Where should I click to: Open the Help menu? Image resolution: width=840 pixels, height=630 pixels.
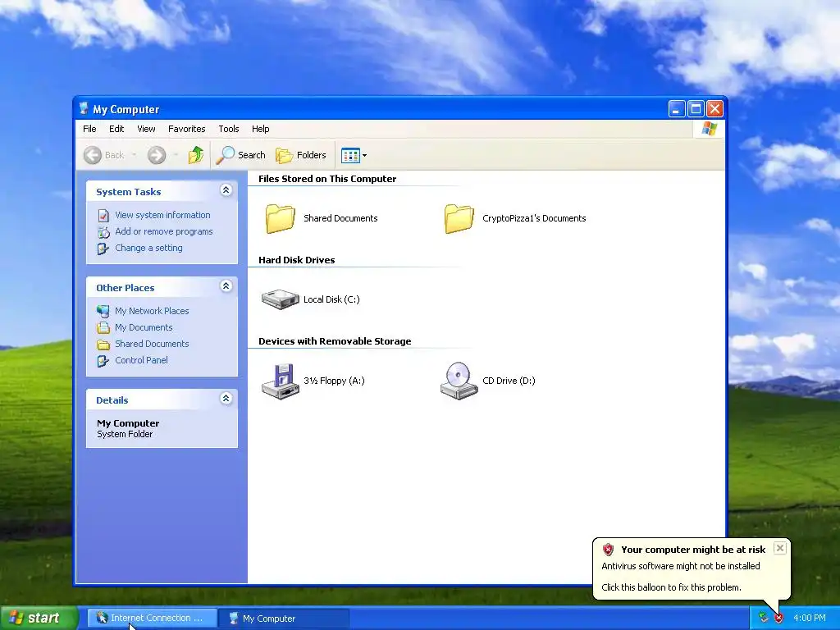click(260, 129)
